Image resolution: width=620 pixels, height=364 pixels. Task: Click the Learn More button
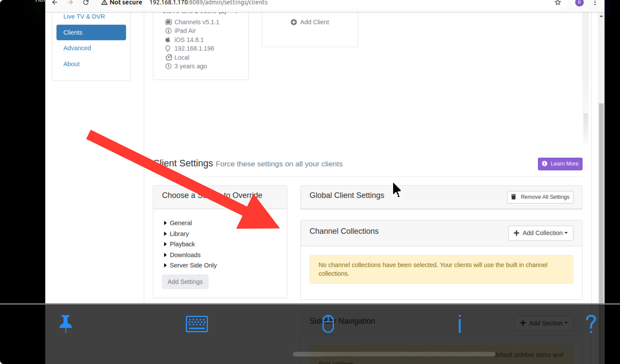point(560,164)
